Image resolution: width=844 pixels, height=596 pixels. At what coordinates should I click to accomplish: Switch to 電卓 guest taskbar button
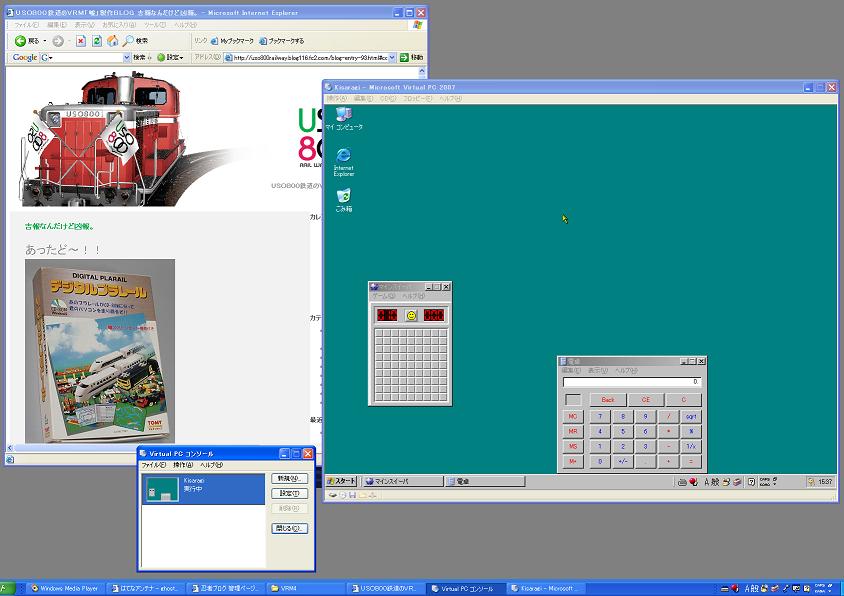coord(485,481)
